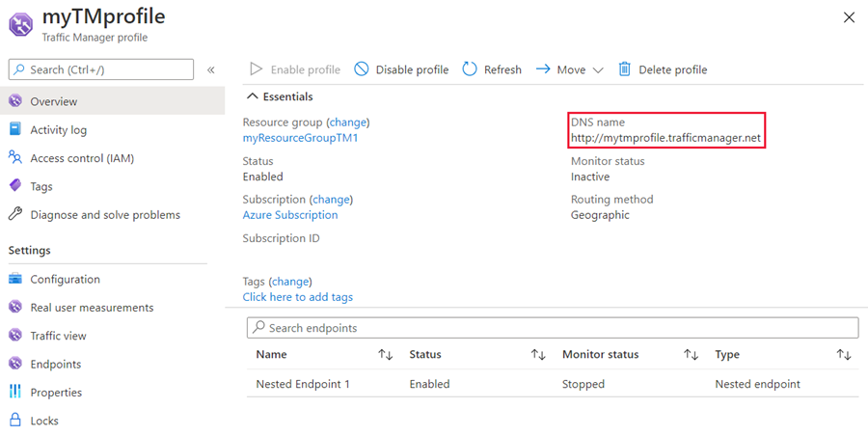The image size is (868, 436).
Task: Click the Disable profile icon
Action: click(362, 69)
